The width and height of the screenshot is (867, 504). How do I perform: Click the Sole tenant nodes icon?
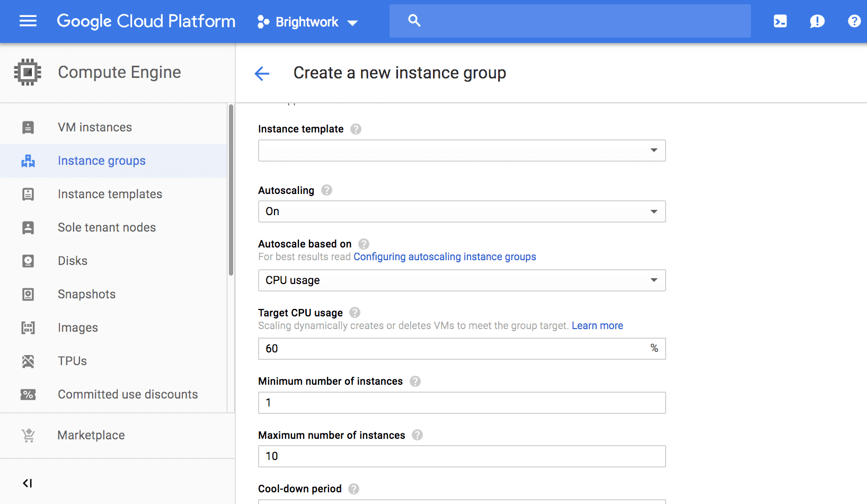tap(28, 227)
